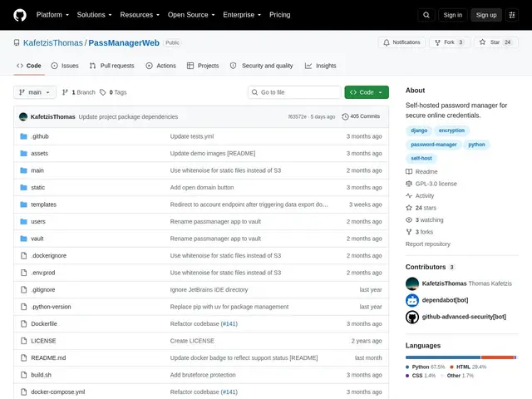Switch to the Security and quality tab
This screenshot has height=399, width=532.
click(262, 66)
